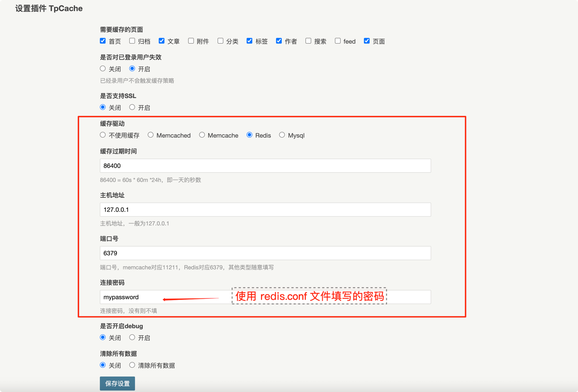Select the 清除所有数据 radio option
This screenshot has height=392, width=578.
[x=132, y=365]
